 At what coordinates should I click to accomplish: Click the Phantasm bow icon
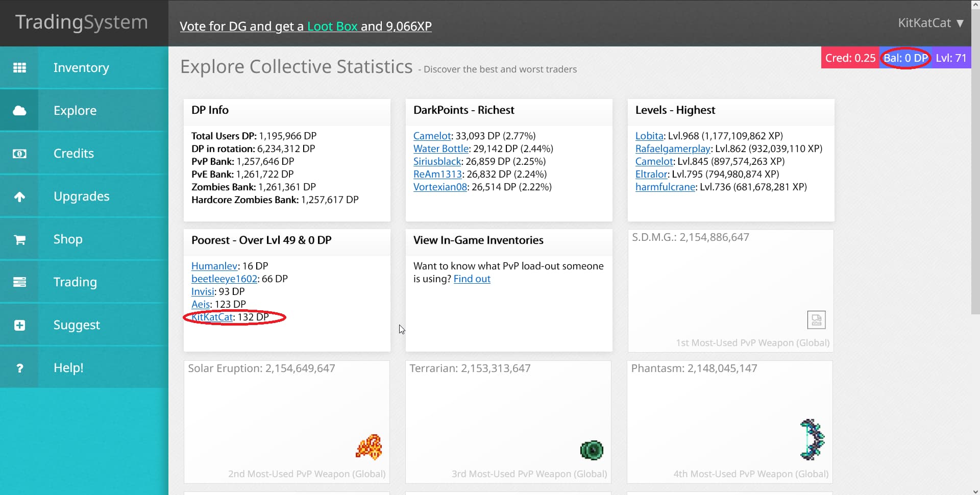[812, 439]
